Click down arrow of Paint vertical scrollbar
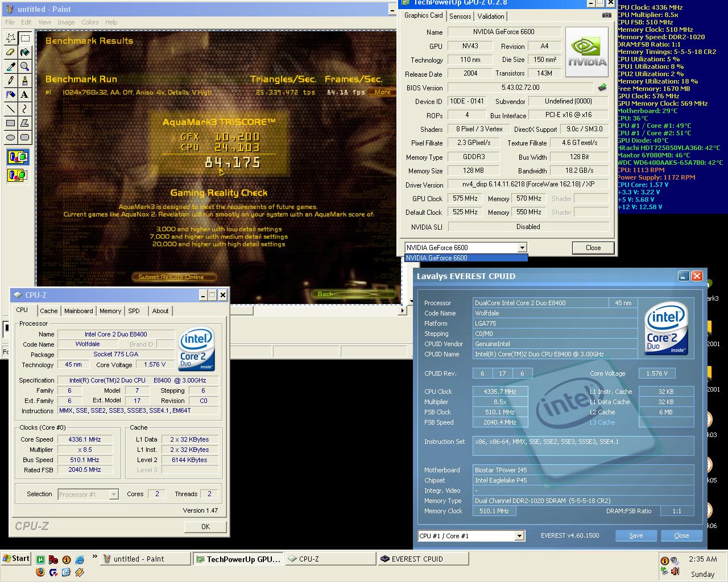This screenshot has width=728, height=582. (x=411, y=302)
